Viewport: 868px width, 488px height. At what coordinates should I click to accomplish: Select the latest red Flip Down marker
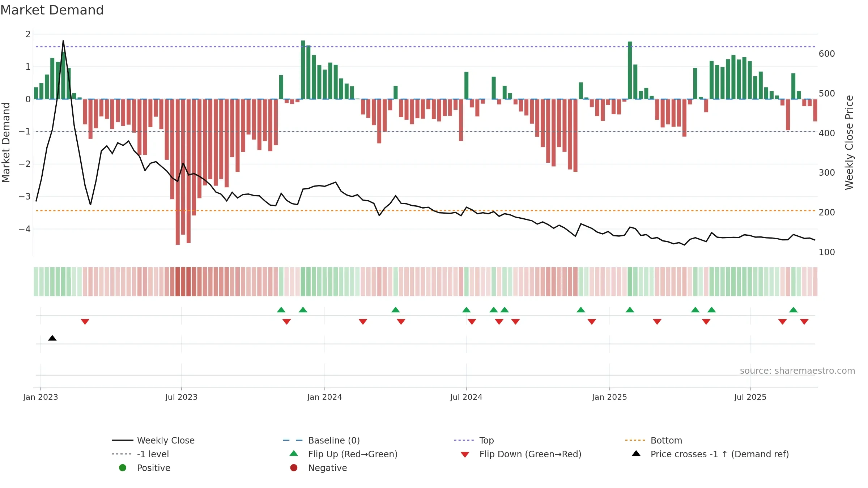[804, 322]
